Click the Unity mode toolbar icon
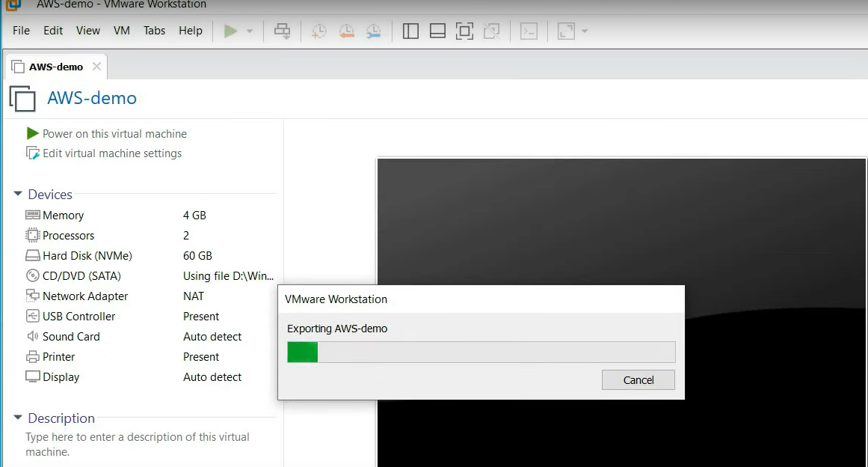The width and height of the screenshot is (868, 467). 492,31
